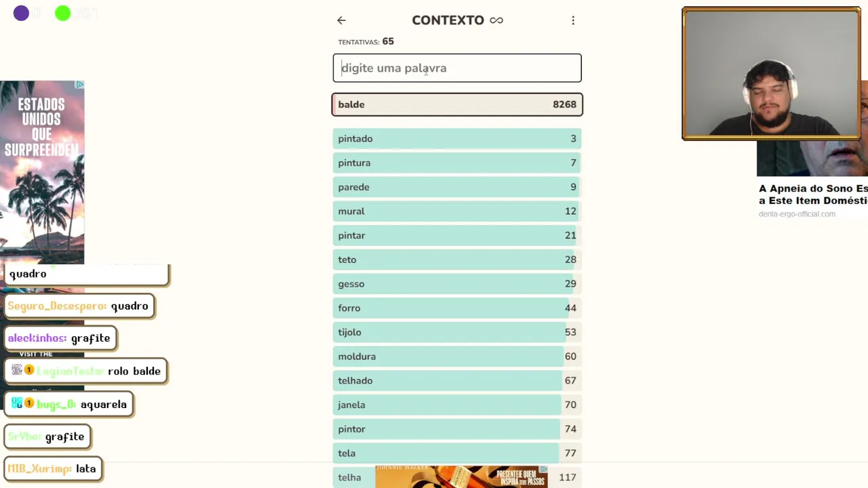
Task: Click the green circle indicator
Action: [x=62, y=13]
